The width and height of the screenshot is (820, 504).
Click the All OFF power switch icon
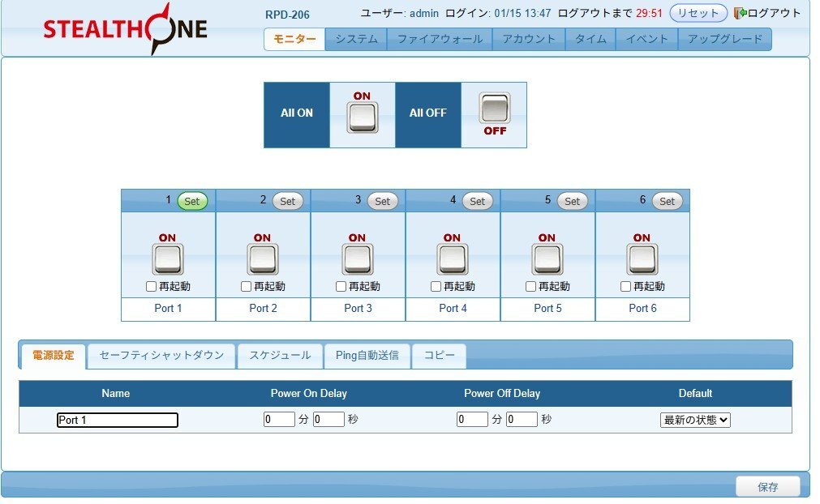coord(494,108)
